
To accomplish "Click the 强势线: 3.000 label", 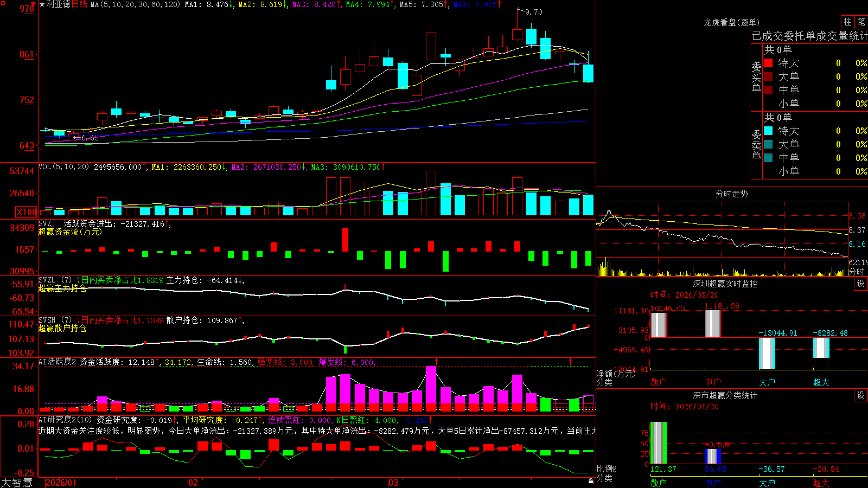I will coord(285,362).
